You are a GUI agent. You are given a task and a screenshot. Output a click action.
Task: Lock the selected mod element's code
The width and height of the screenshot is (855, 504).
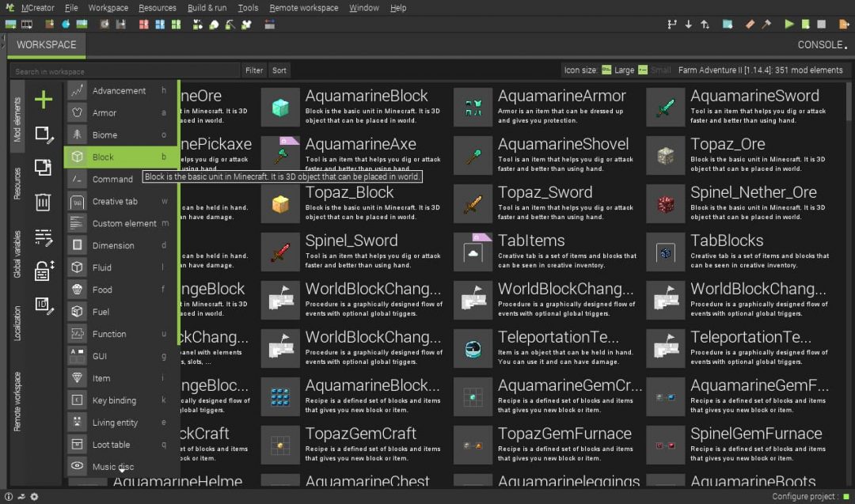click(x=44, y=270)
